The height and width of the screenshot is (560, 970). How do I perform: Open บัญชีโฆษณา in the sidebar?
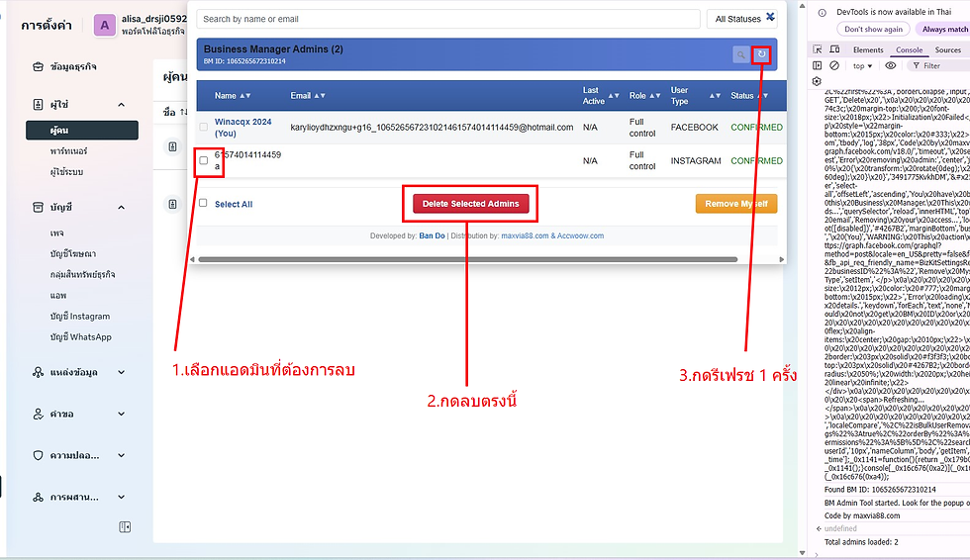pos(73,254)
